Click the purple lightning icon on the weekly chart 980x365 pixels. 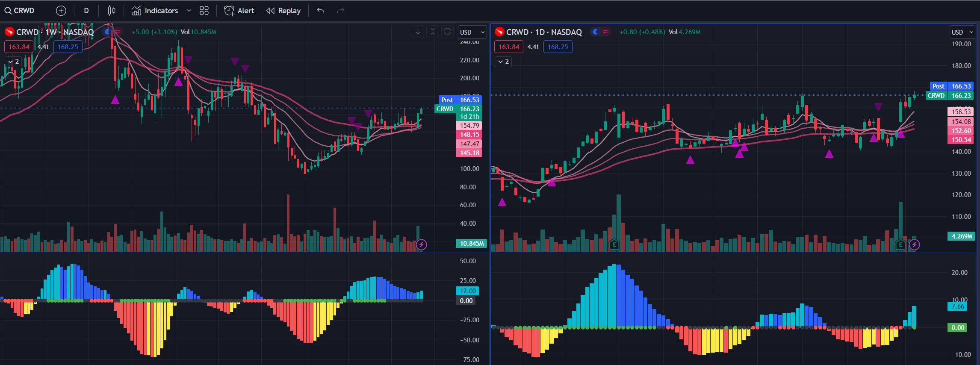(422, 244)
